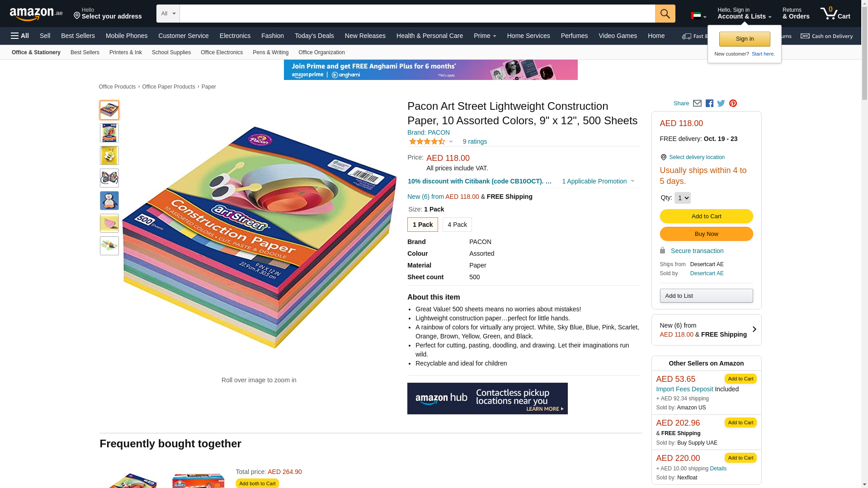Image resolution: width=868 pixels, height=488 pixels.
Task: Click the Amazon.ae logo
Action: tap(36, 14)
